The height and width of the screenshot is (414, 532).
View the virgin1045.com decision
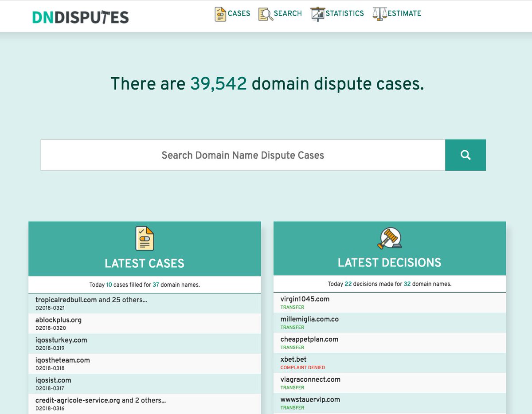point(390,302)
